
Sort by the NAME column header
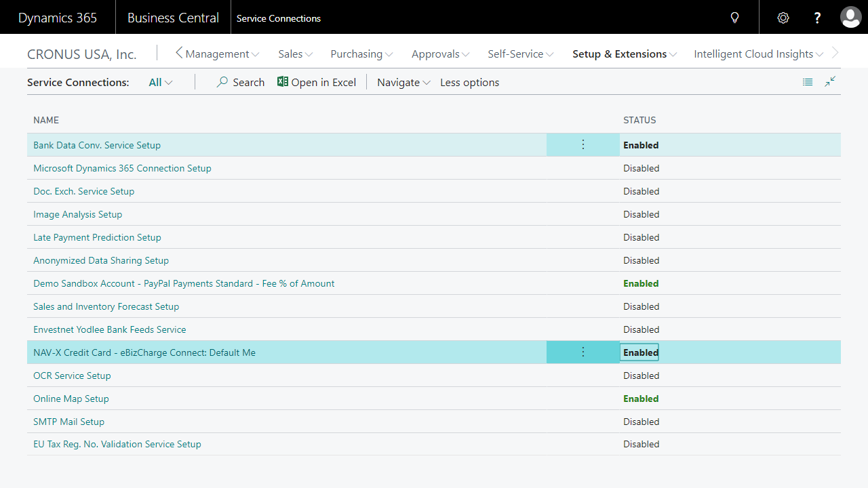click(46, 120)
